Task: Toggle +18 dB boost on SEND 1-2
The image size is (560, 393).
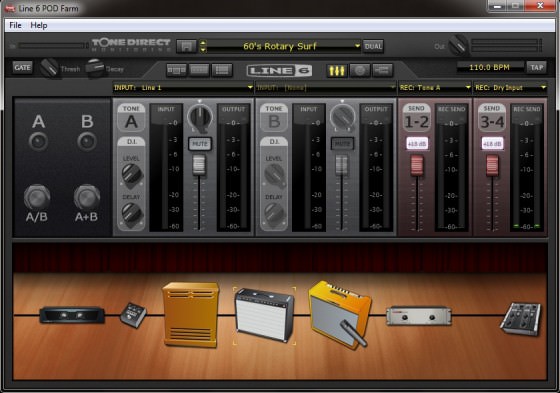Action: (x=417, y=144)
